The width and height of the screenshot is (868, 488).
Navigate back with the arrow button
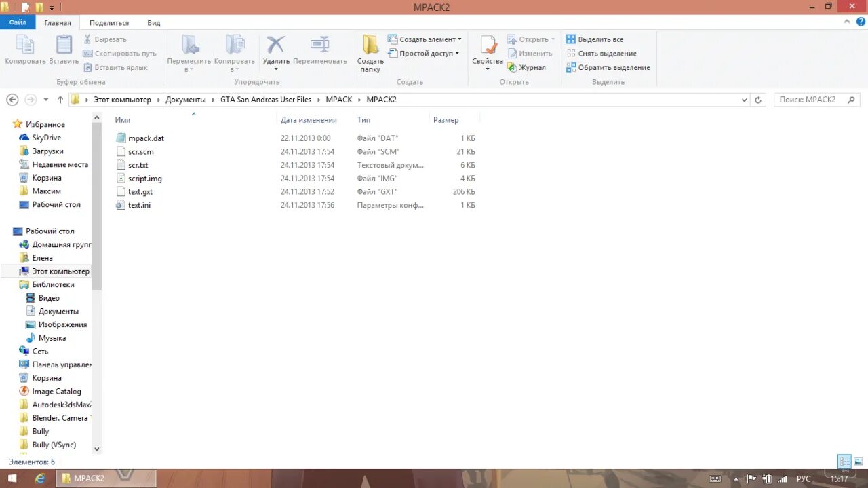coord(12,100)
